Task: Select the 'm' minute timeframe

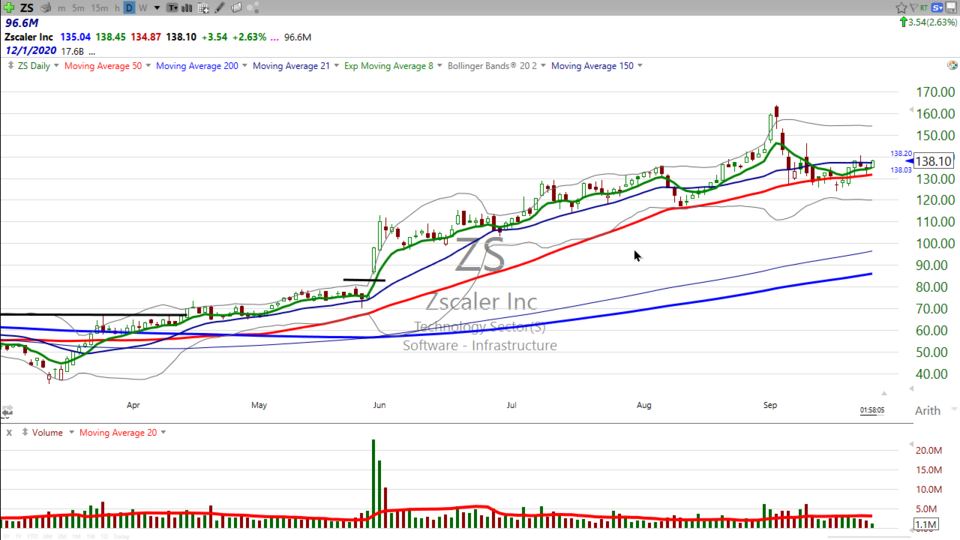Action: tap(61, 8)
